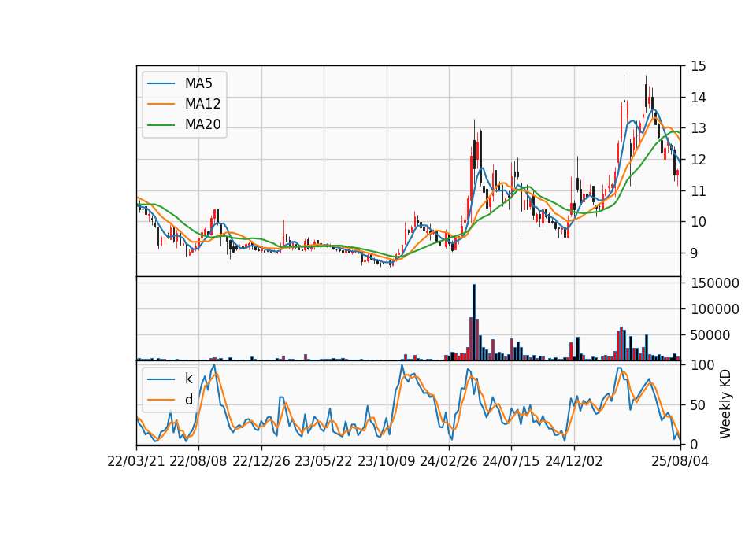Click the k legend label in KD panel
This screenshot has width=756, height=543.
188,379
